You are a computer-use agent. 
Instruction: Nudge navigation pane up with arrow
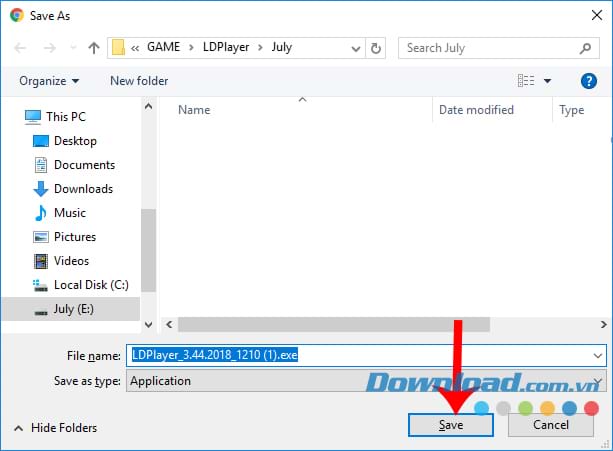tap(149, 106)
